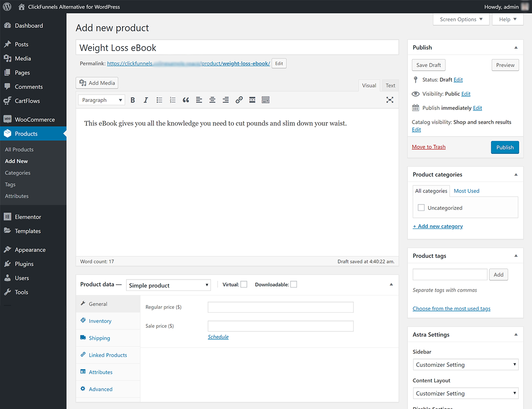Viewport: 532px width, 409px height.
Task: Open WooCommerce menu
Action: 33,120
